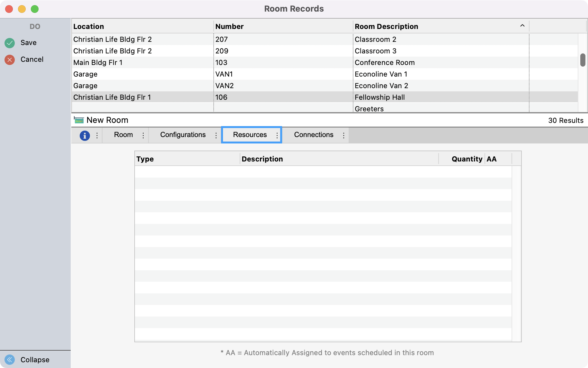The image size is (588, 368).
Task: Click the Quantity column header in resources
Action: (467, 159)
